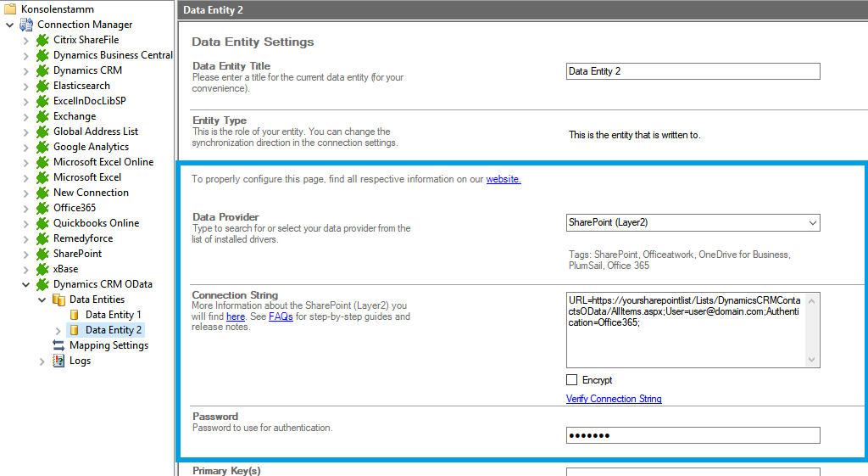Click the Password input field
Image resolution: width=868 pixels, height=476 pixels.
coord(693,435)
